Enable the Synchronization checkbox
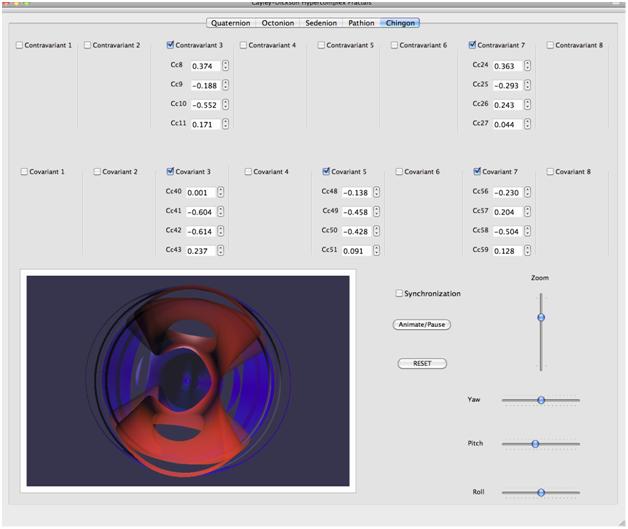 tap(399, 293)
